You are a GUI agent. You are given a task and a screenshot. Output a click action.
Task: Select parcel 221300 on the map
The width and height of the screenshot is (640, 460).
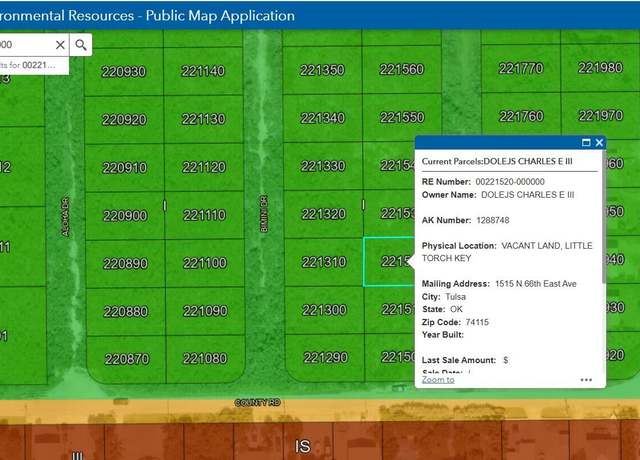point(324,310)
